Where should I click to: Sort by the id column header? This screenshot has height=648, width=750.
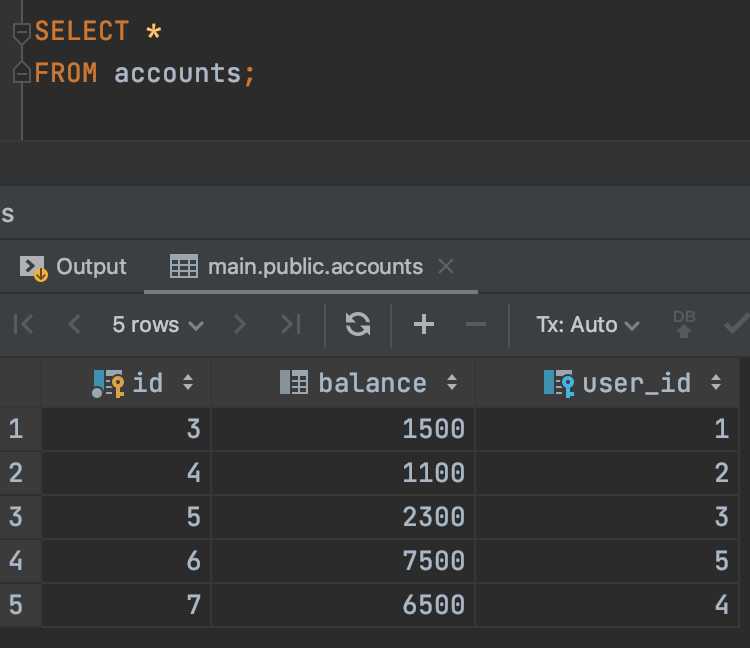pos(147,383)
